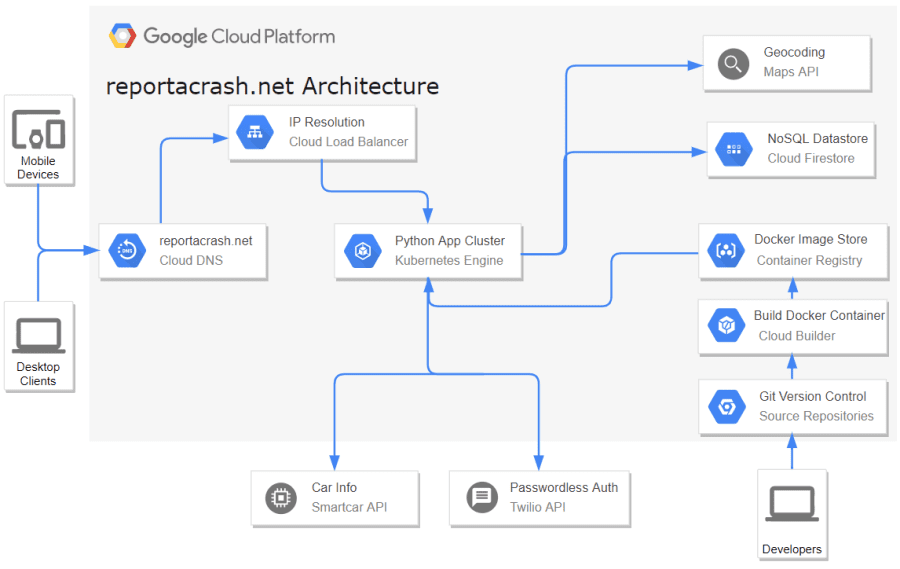Screen dimensions: 900x569
Task: Click the 'Build Docker Container' label
Action: tap(819, 316)
